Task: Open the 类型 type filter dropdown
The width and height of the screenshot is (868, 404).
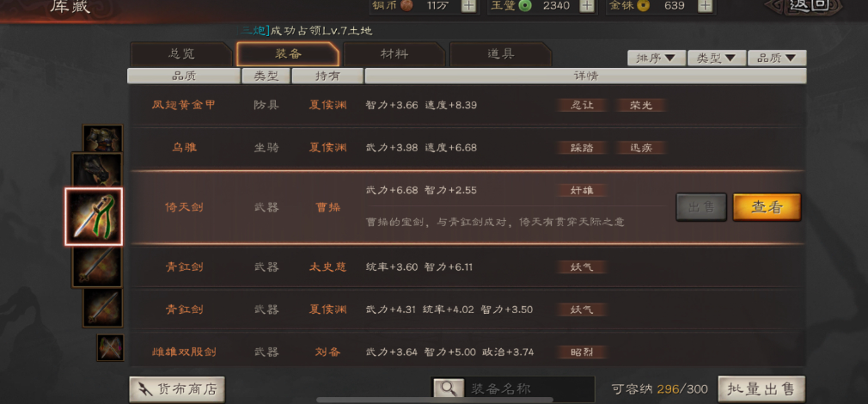Action: (717, 58)
